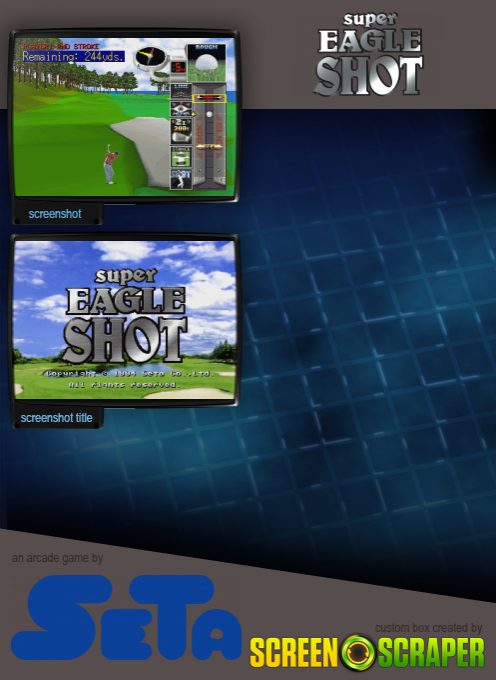Open the title screen thumbnail
This screenshot has height=680, width=496.
pos(125,320)
